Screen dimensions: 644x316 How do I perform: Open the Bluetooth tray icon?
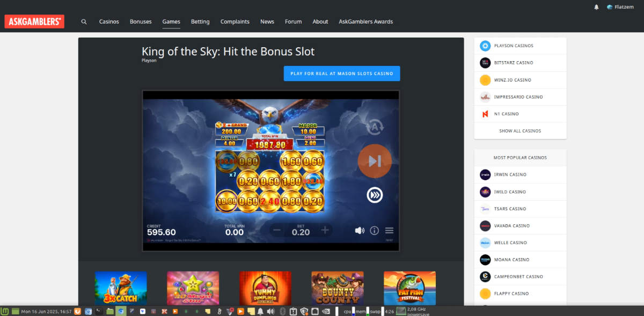coord(282,311)
